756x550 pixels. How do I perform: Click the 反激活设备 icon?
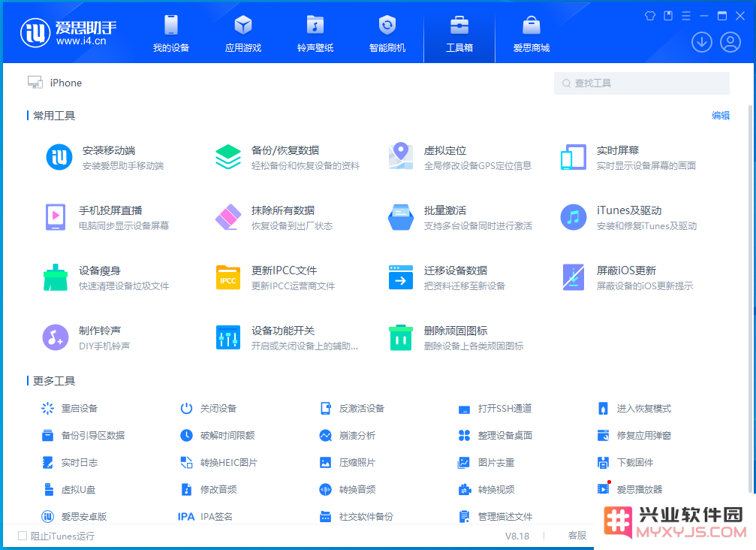click(x=325, y=409)
